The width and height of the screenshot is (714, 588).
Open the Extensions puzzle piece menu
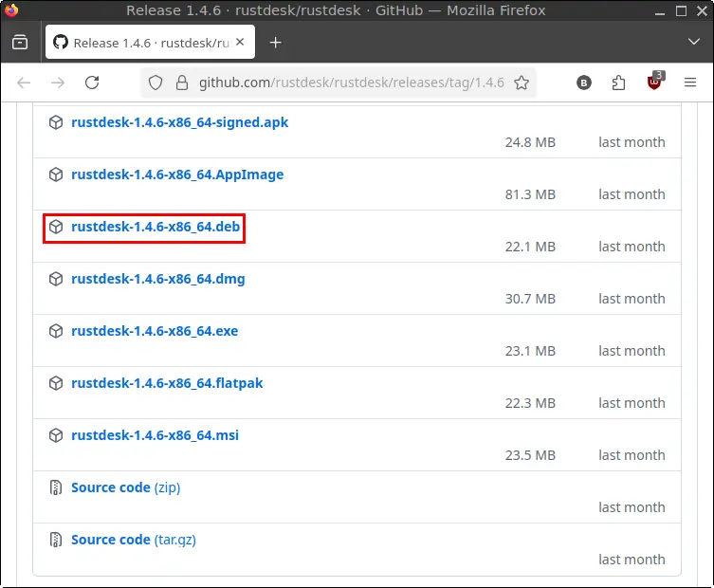pyautogui.click(x=618, y=83)
